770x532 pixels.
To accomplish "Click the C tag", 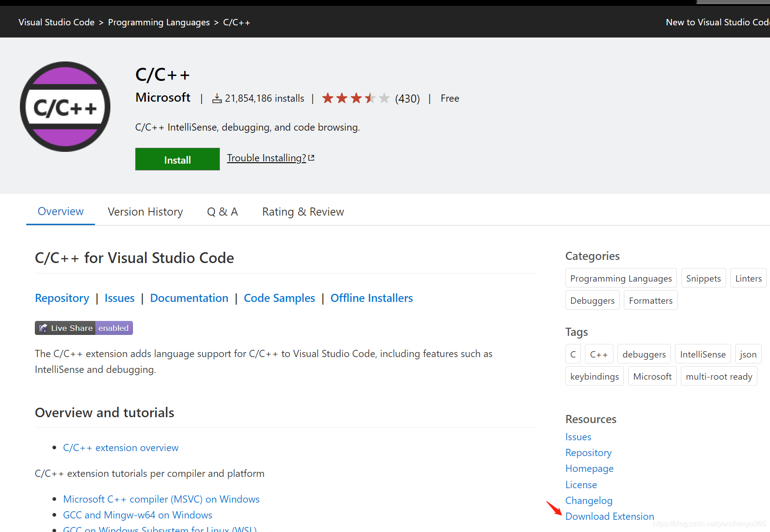I will (x=573, y=354).
